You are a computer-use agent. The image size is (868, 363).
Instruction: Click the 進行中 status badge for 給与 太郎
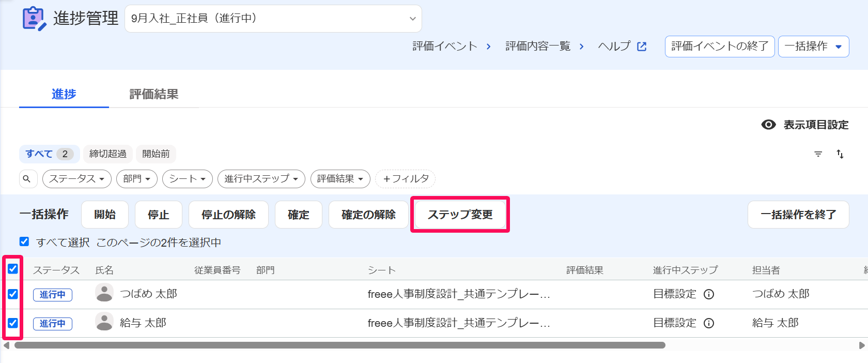(53, 324)
